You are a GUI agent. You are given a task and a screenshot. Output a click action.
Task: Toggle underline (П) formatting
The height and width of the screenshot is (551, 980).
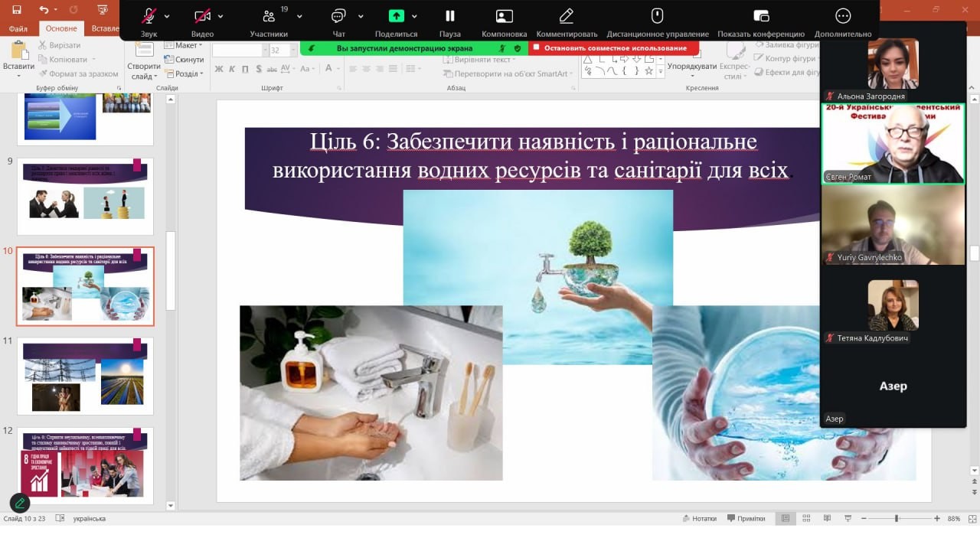point(245,69)
